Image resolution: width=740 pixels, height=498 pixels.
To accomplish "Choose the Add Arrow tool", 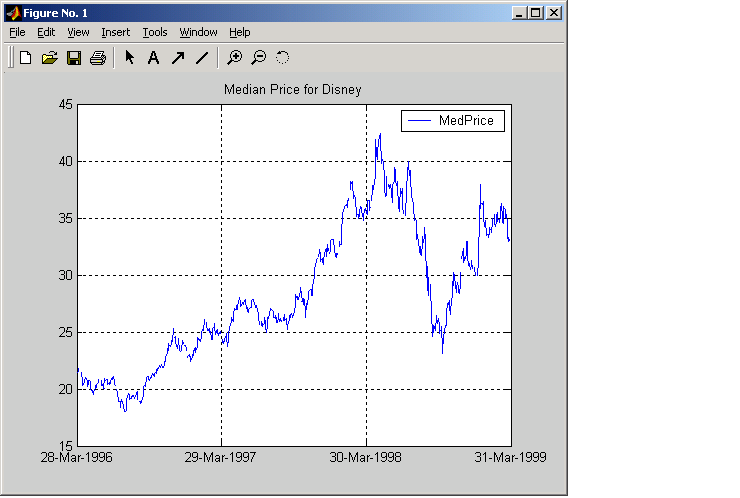I will 178,58.
